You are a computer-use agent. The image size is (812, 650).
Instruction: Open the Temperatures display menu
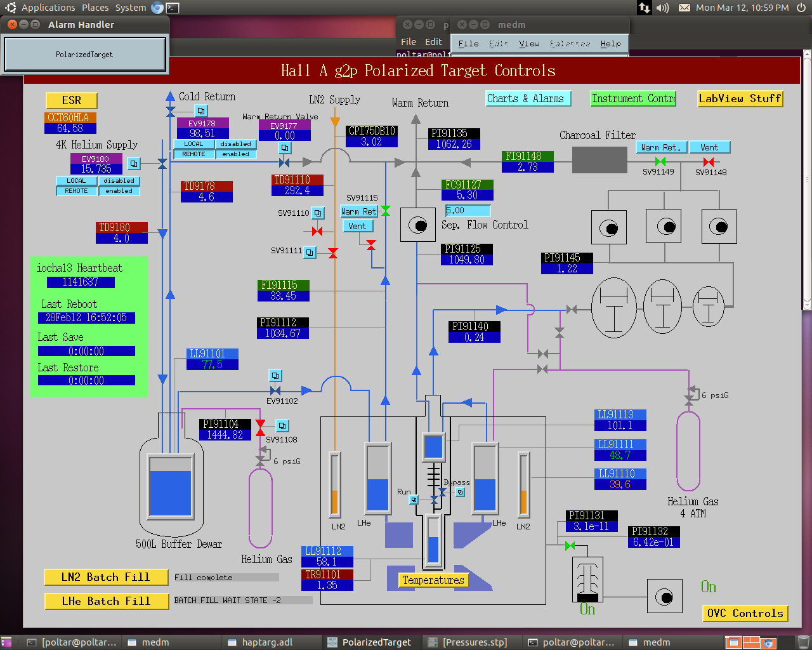433,580
